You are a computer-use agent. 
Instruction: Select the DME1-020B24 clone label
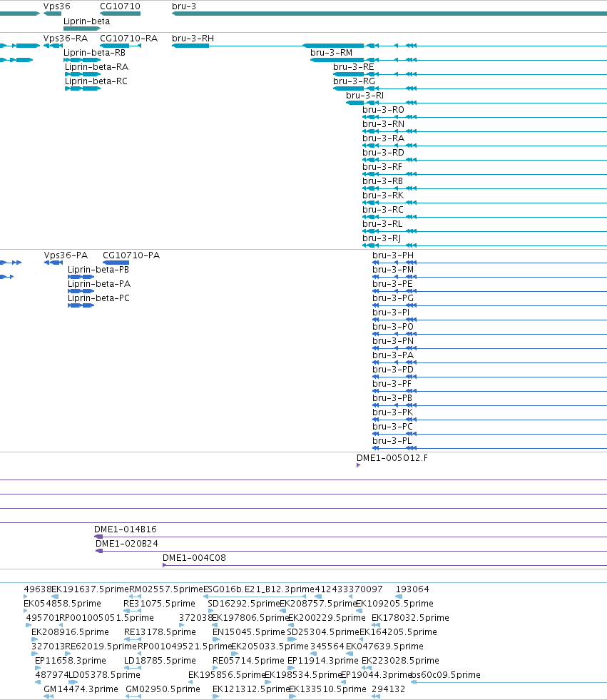pyautogui.click(x=127, y=544)
